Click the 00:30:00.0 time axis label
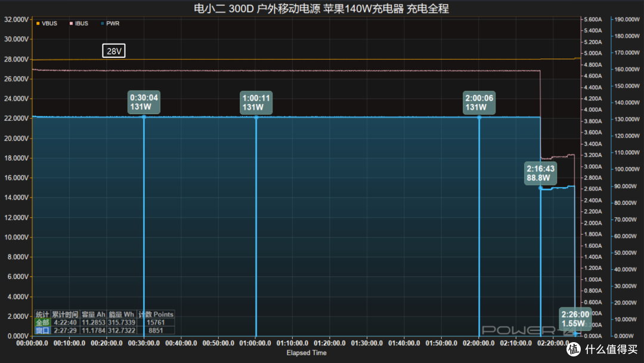This screenshot has width=644, height=363. (144, 343)
